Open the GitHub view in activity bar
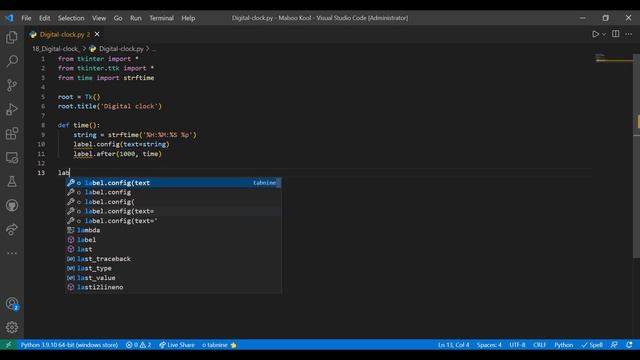640x360 pixels. 12,205
